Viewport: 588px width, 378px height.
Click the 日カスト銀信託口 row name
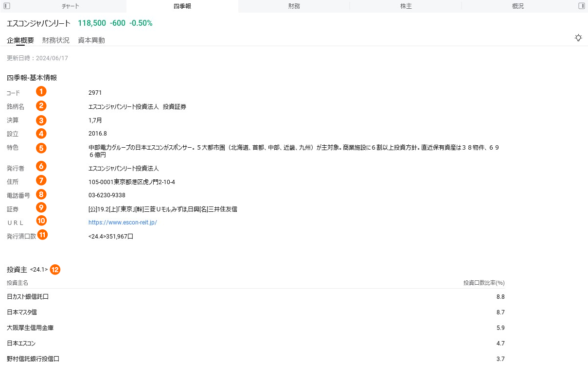coord(28,296)
